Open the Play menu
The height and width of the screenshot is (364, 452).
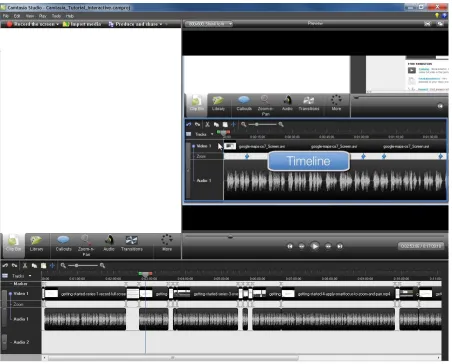point(42,16)
